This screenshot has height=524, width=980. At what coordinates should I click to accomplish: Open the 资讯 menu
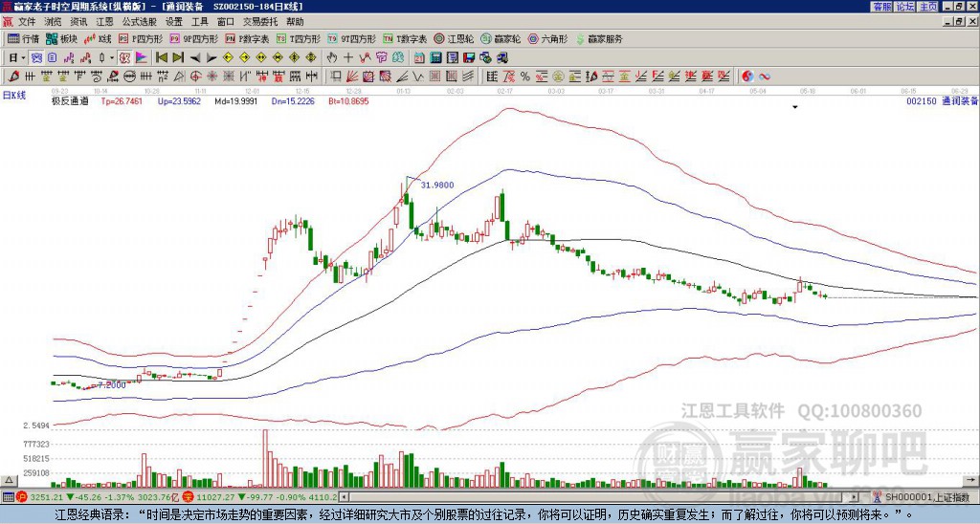[x=78, y=22]
